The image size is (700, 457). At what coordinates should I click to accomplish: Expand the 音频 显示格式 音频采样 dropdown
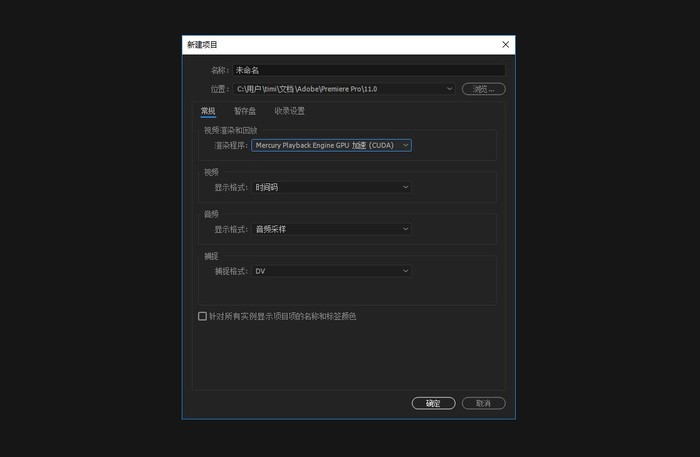pyautogui.click(x=331, y=229)
